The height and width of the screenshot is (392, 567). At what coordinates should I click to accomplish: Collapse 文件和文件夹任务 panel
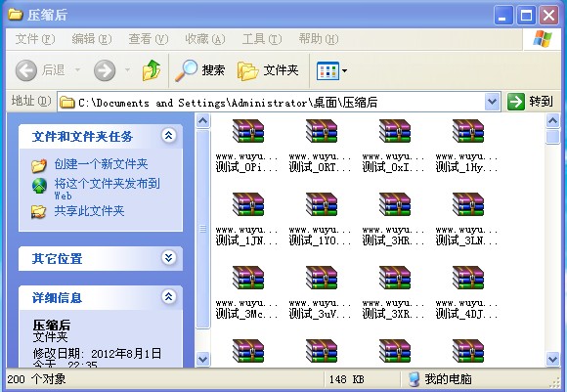(168, 136)
